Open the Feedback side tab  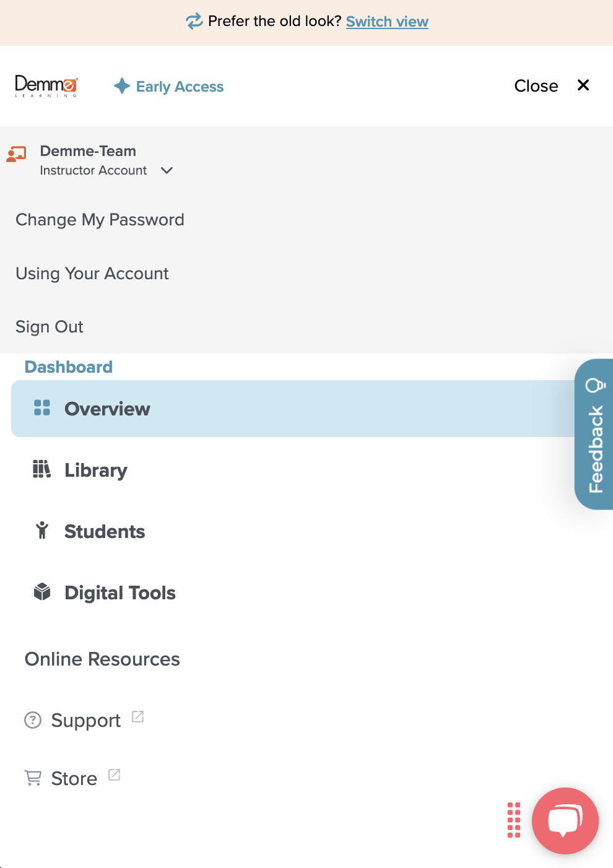(594, 434)
